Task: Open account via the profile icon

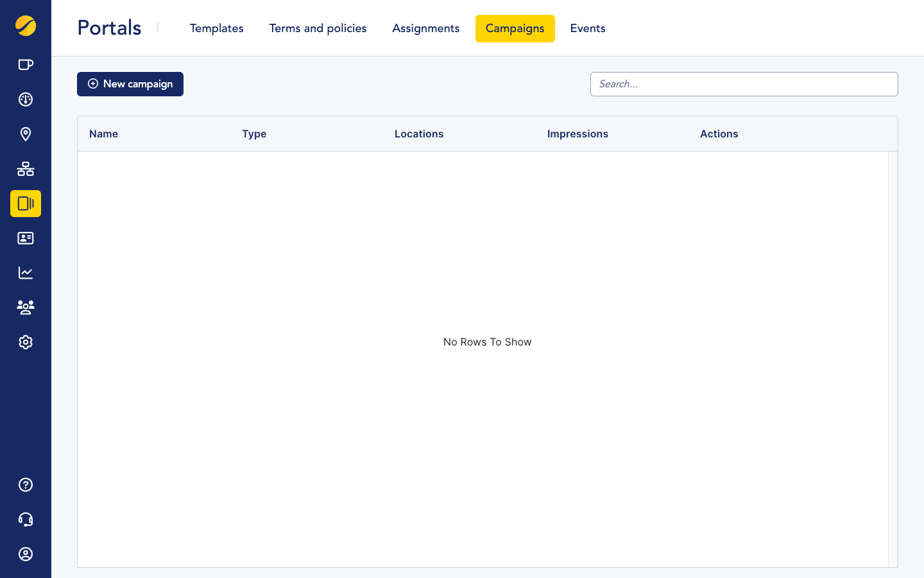Action: point(26,554)
